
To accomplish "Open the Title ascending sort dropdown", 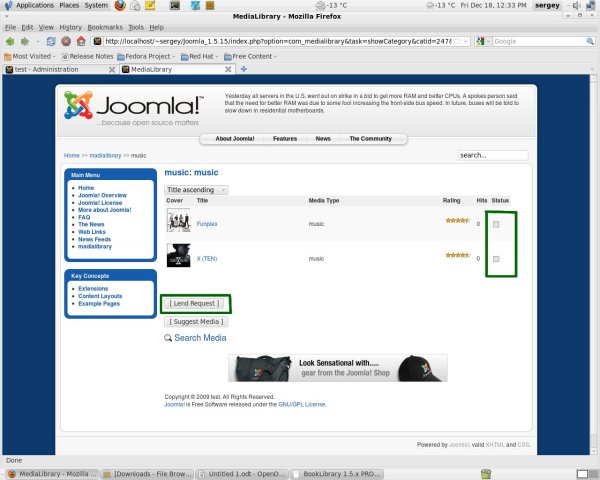I will pos(196,190).
